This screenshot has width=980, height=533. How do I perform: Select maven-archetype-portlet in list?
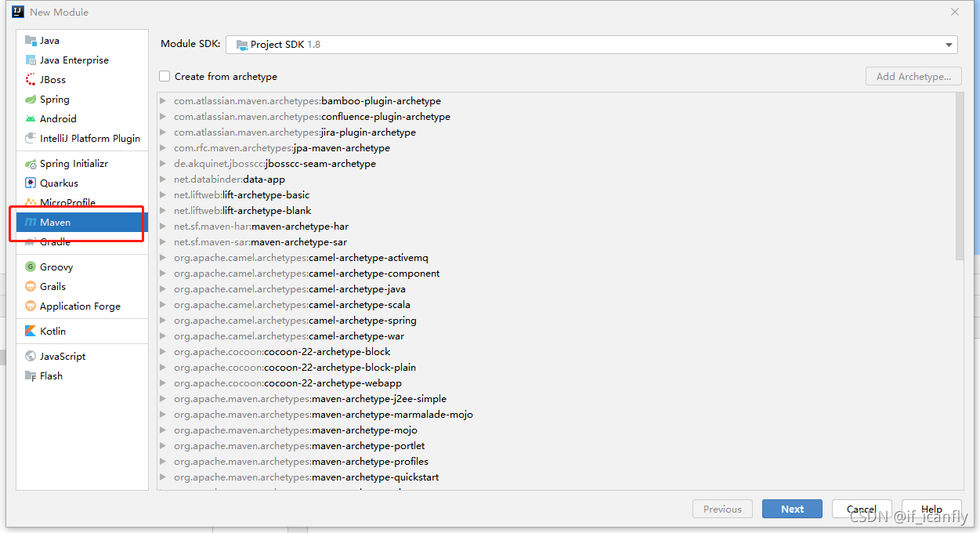(x=299, y=446)
